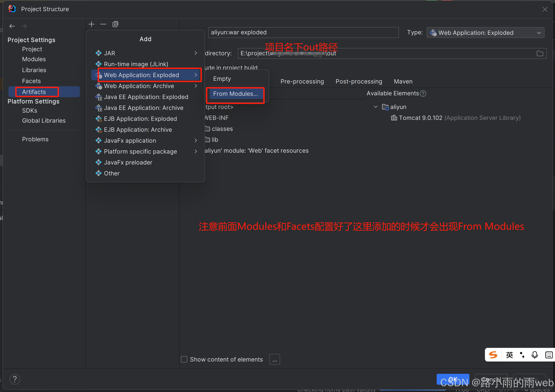Click the back navigation arrow
This screenshot has height=392, width=555.
tap(12, 26)
